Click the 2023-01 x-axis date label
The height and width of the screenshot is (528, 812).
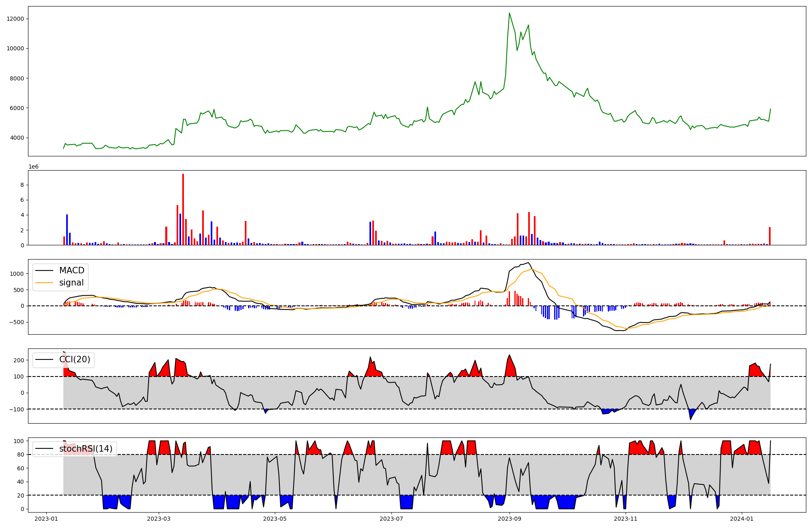46,519
